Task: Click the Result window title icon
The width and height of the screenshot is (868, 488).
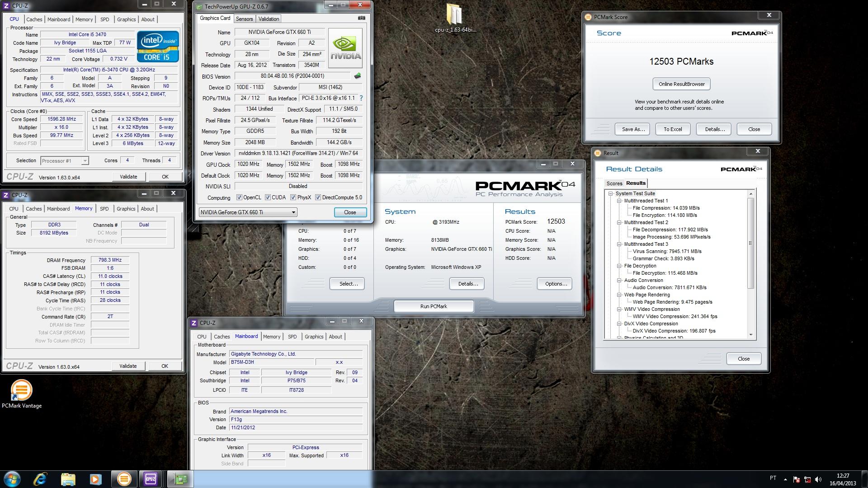Action: tap(597, 153)
